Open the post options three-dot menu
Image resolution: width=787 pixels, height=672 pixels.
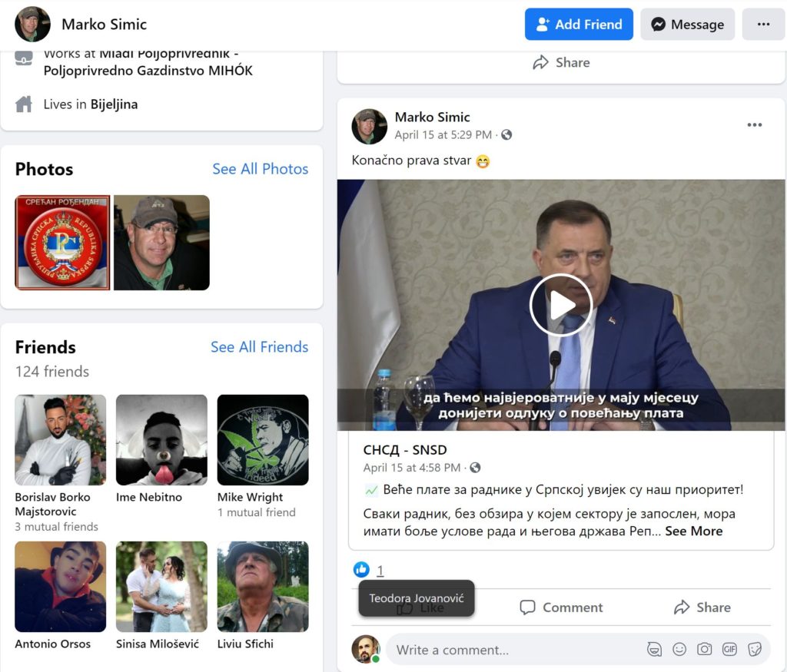[755, 125]
